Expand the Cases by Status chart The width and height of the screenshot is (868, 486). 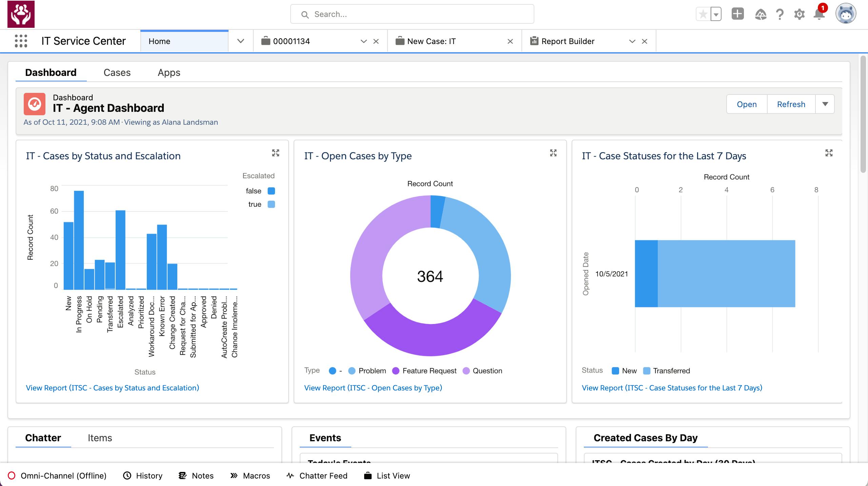[275, 153]
